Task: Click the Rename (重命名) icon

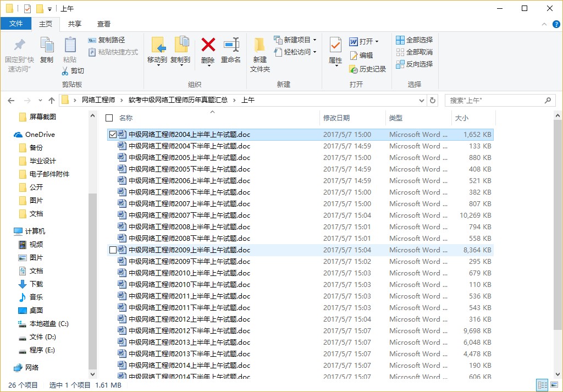Action: pyautogui.click(x=231, y=45)
